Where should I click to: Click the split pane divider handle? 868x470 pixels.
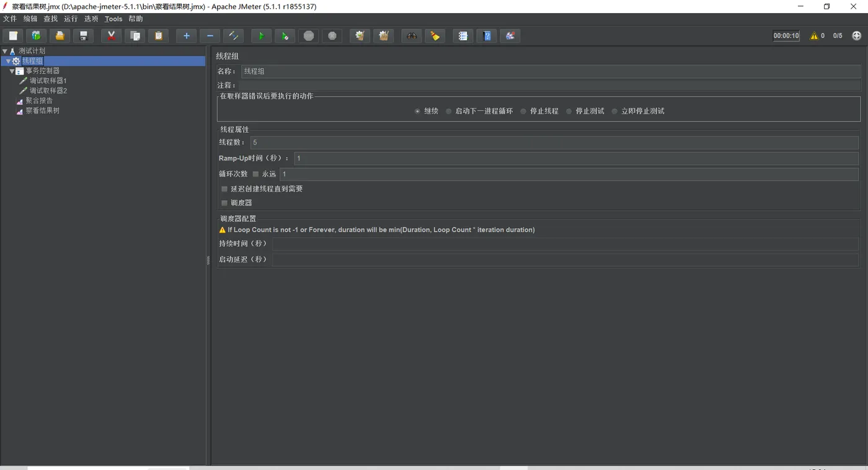tap(208, 261)
